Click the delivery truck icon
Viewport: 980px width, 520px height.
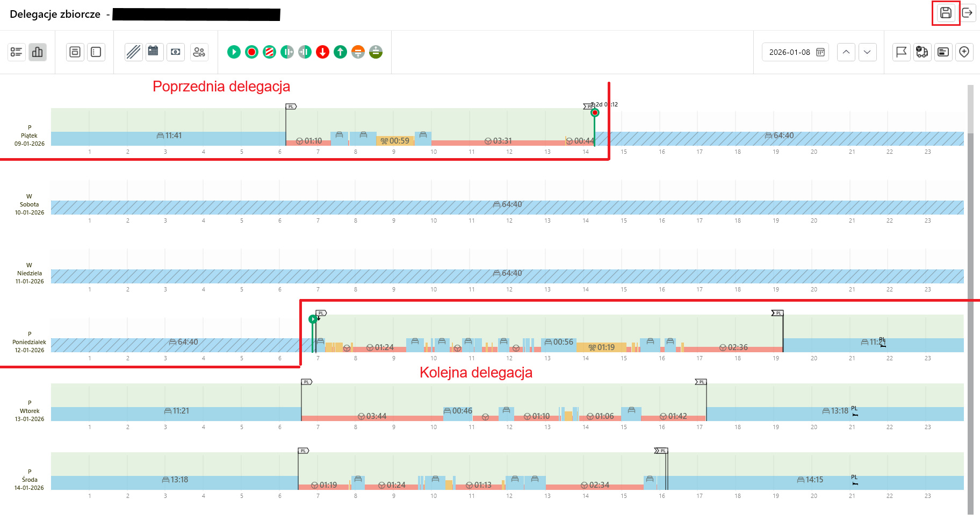pyautogui.click(x=922, y=52)
